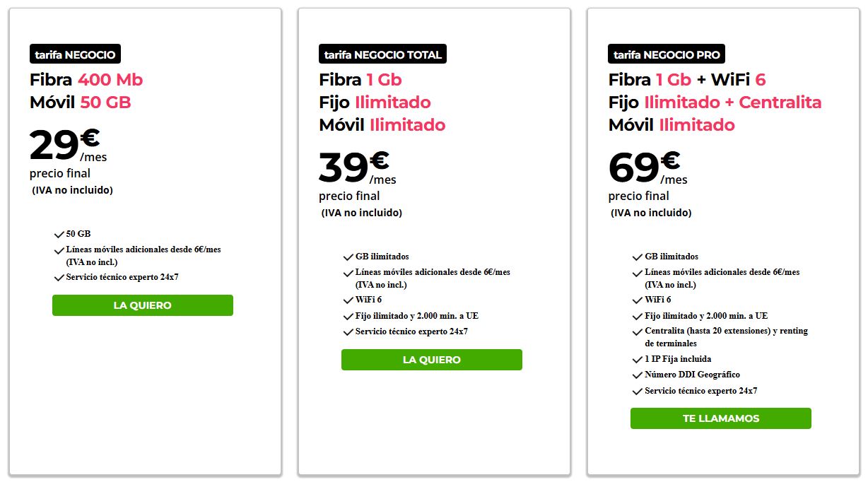
Task: Click the TE LLAMAMOS button
Action: pos(720,418)
